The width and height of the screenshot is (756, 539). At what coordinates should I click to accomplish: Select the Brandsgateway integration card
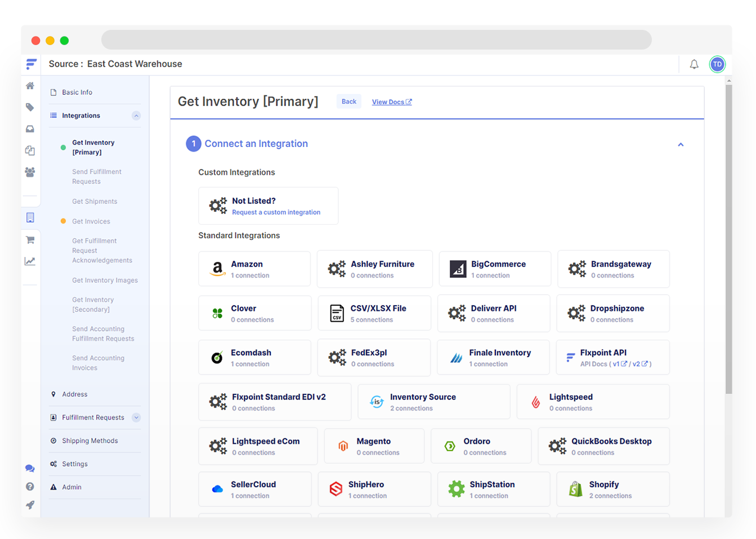coord(614,269)
